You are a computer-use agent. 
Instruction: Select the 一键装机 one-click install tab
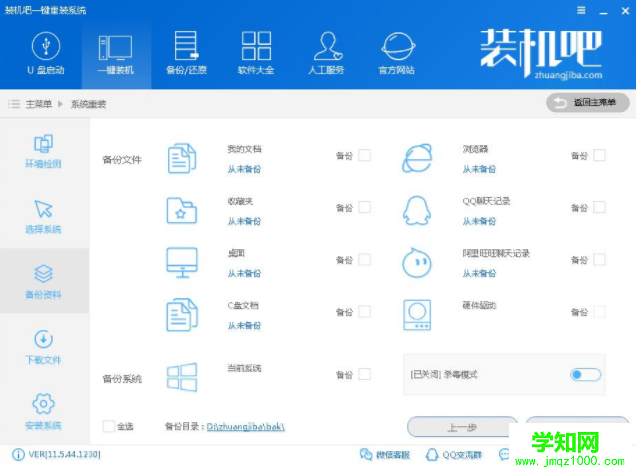(x=116, y=55)
